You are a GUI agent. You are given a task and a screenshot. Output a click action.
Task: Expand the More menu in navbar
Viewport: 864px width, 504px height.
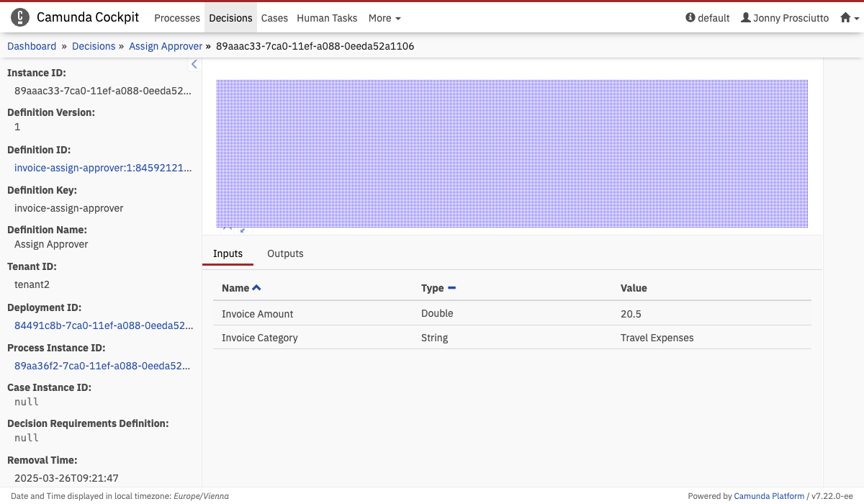(384, 18)
